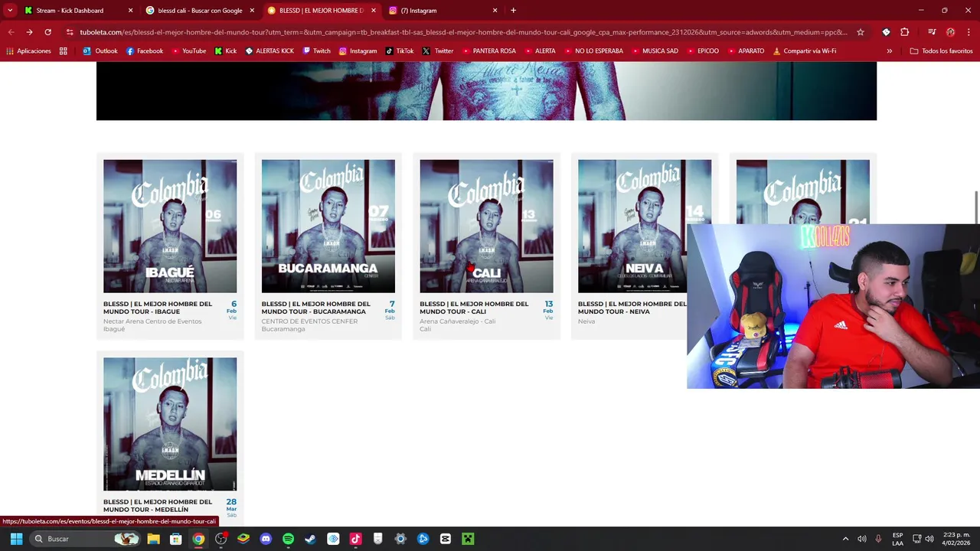Click the Bucaramanga tour poster thumbnail

pos(328,226)
